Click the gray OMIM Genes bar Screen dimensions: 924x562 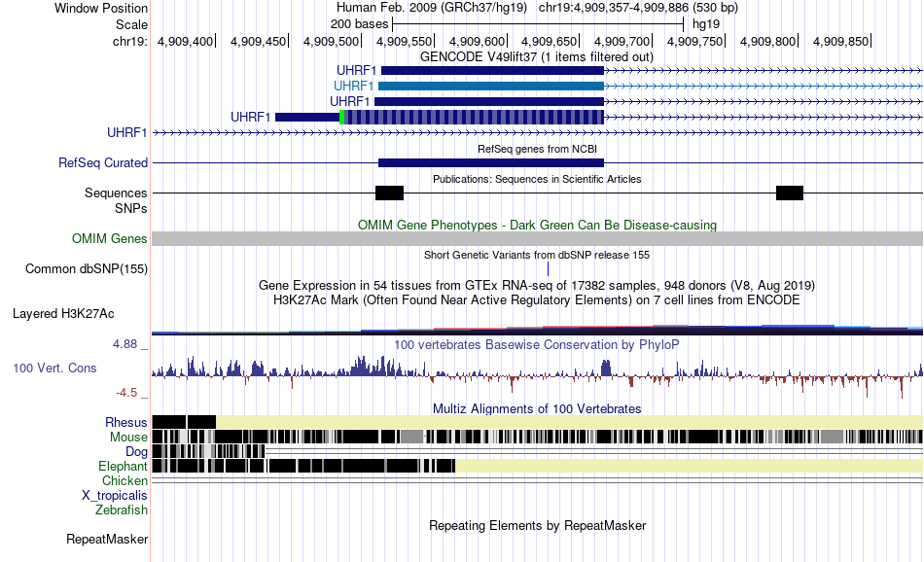point(538,238)
